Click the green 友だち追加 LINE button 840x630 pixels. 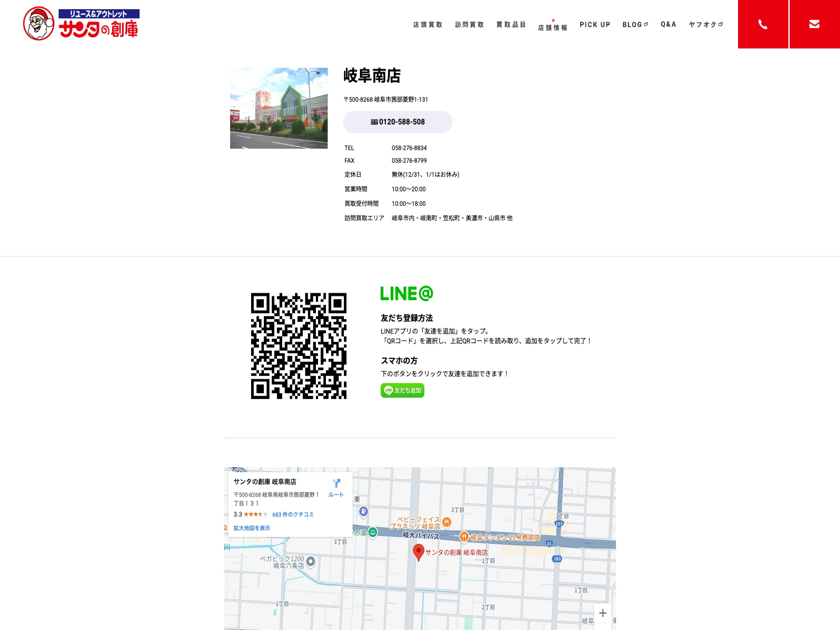tap(402, 390)
